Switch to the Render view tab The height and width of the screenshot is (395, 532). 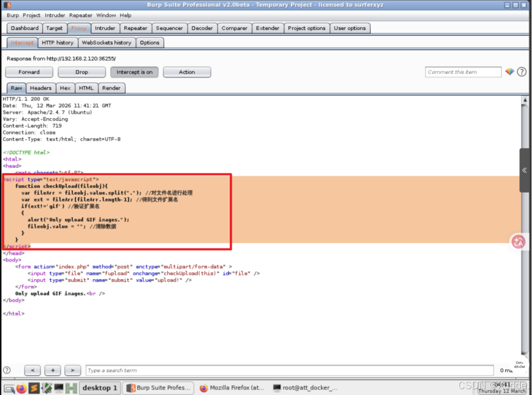click(111, 88)
